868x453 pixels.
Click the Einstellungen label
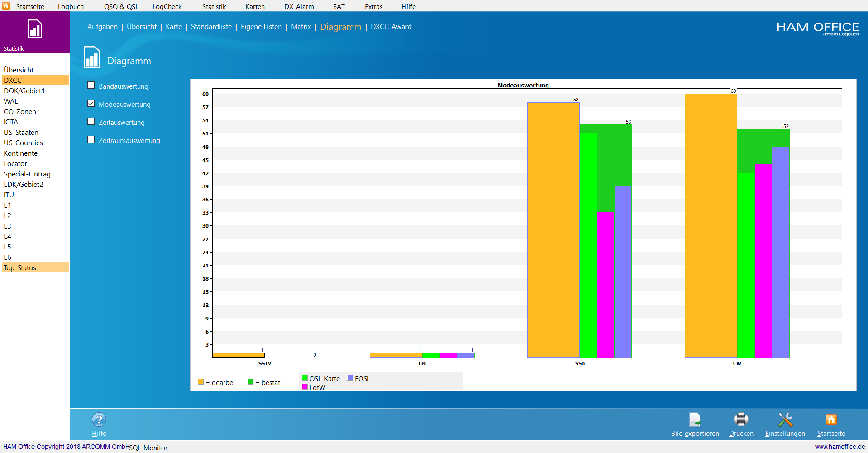(x=785, y=434)
